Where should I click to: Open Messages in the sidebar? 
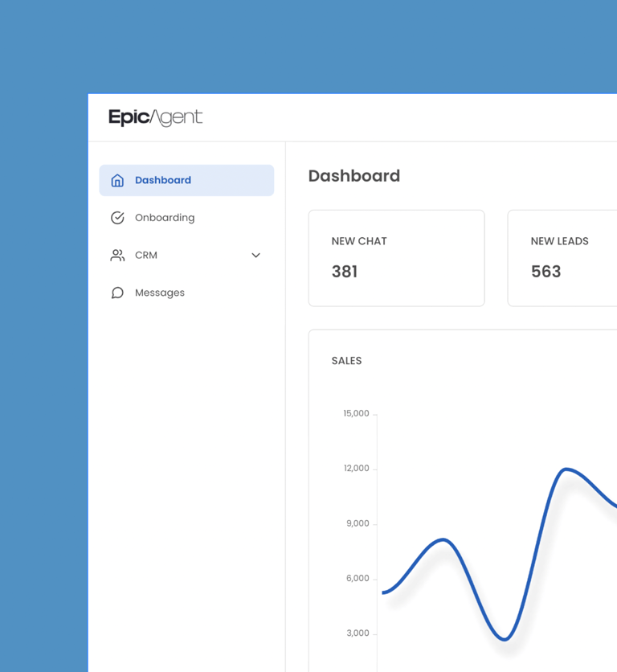[x=186, y=293]
